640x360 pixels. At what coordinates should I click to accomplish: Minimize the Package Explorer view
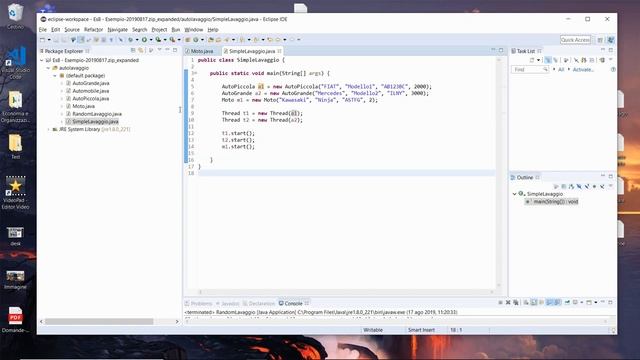[x=167, y=50]
